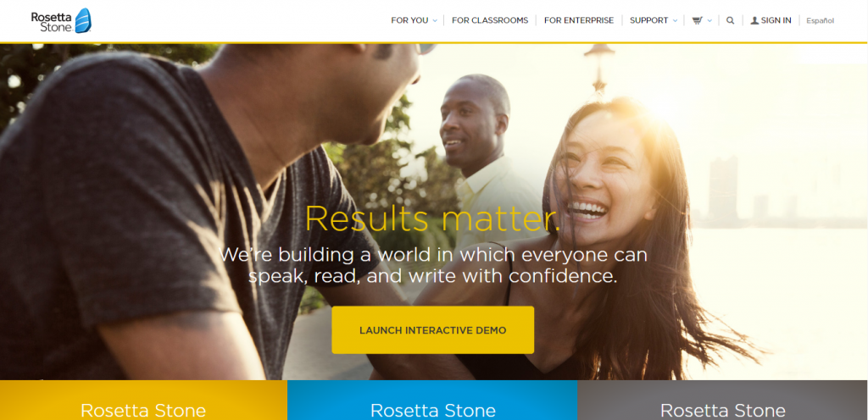Open the yellow Rosetta Stone tile
The width and height of the screenshot is (868, 420).
pos(143,401)
